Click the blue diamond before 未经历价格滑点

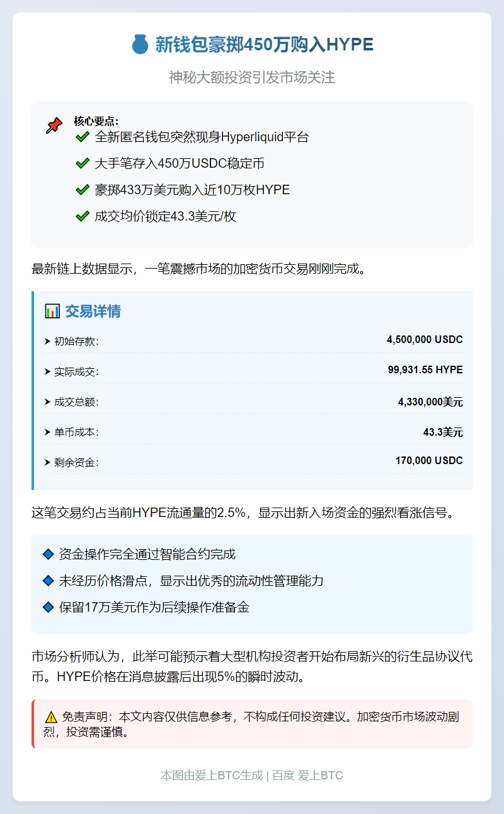tap(48, 581)
